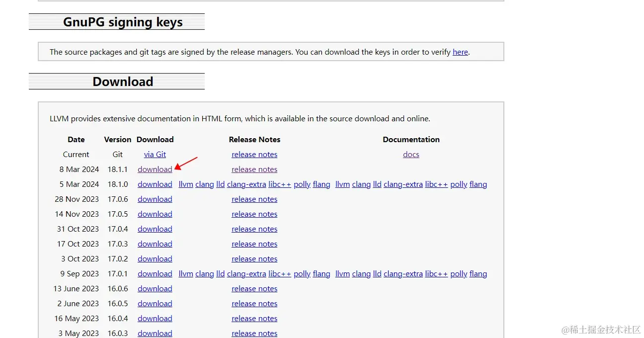
Task: Open 18.1.0 clang-extra release notes link
Action: point(246,184)
